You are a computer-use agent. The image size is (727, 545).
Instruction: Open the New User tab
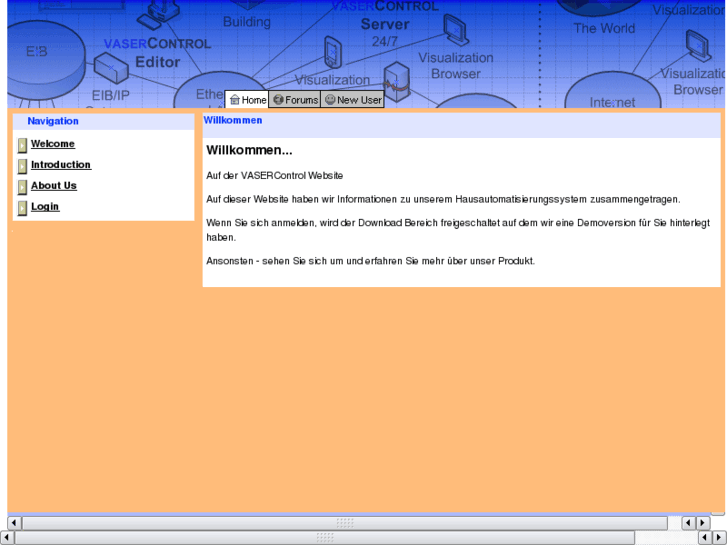coord(353,100)
